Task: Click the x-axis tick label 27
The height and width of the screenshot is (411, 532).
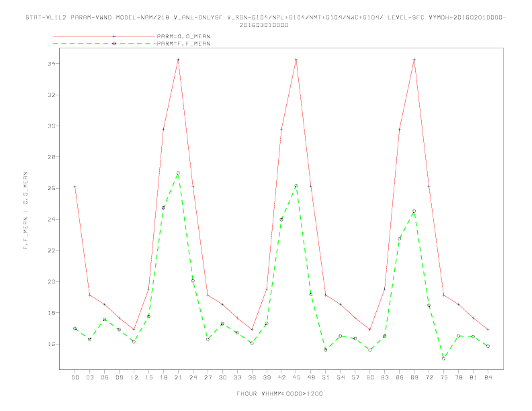Action: pyautogui.click(x=208, y=377)
